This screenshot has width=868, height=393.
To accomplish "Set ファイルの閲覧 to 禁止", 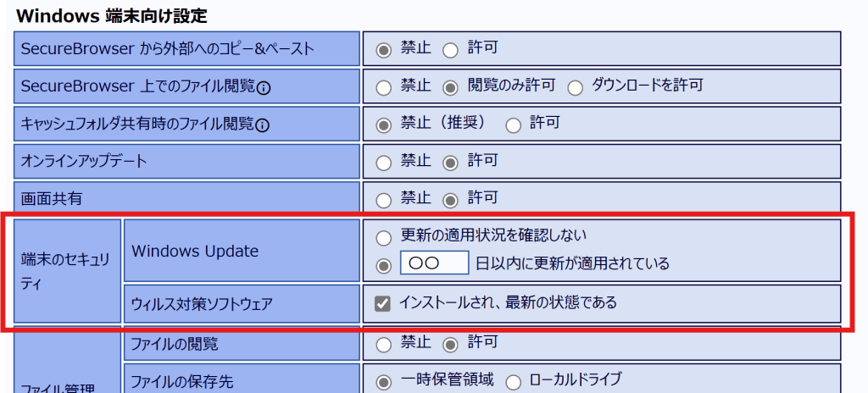I will [384, 344].
